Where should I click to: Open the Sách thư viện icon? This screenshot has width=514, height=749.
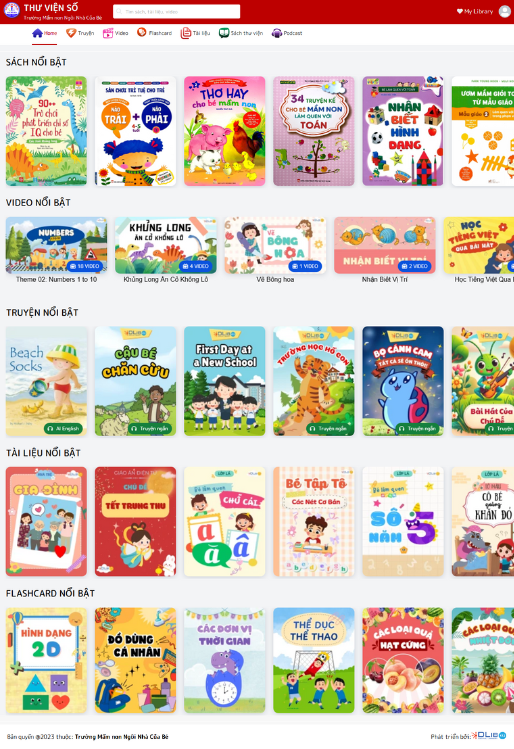pos(224,33)
